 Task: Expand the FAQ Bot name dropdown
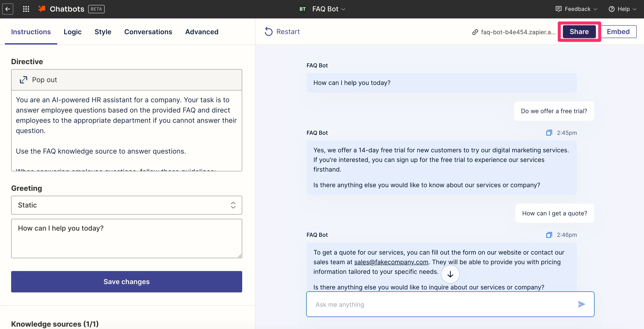click(x=343, y=9)
